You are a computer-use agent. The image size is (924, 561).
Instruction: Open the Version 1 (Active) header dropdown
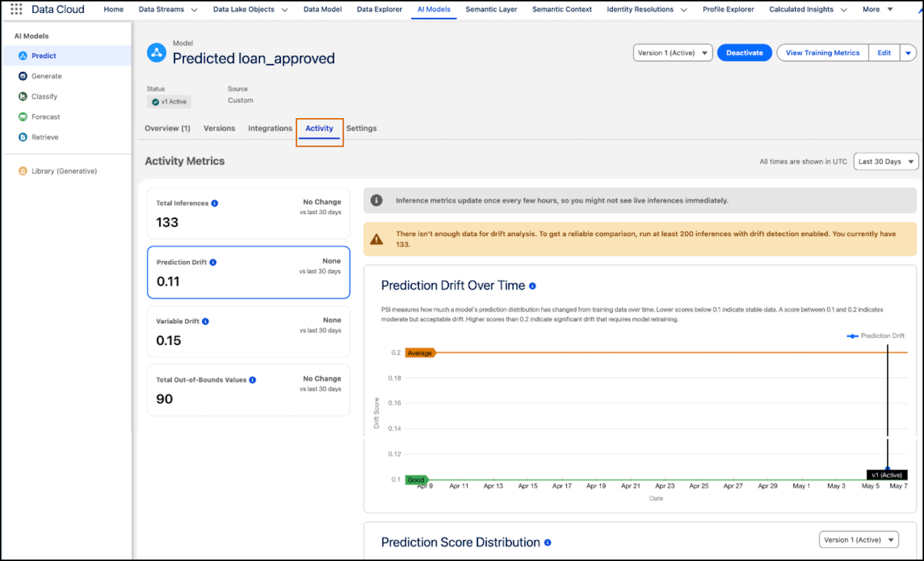click(x=673, y=53)
